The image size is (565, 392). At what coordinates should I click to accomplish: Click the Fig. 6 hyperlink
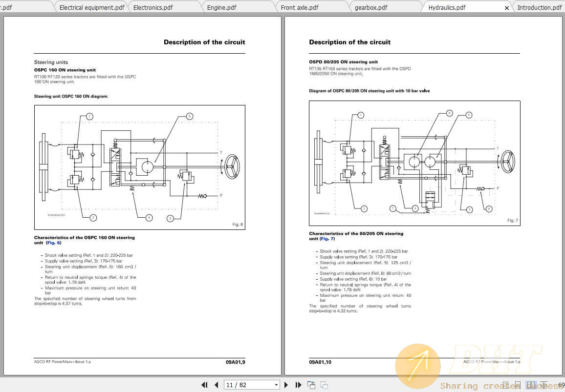click(x=53, y=242)
